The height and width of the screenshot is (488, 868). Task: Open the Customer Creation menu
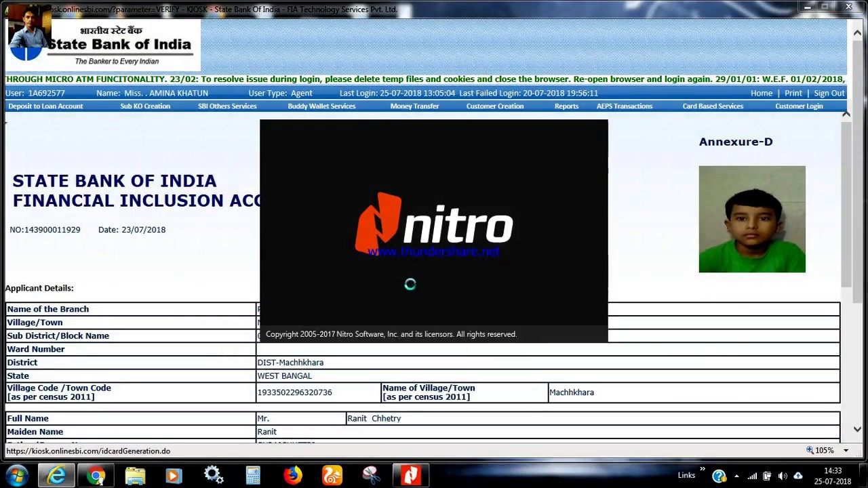tap(495, 106)
